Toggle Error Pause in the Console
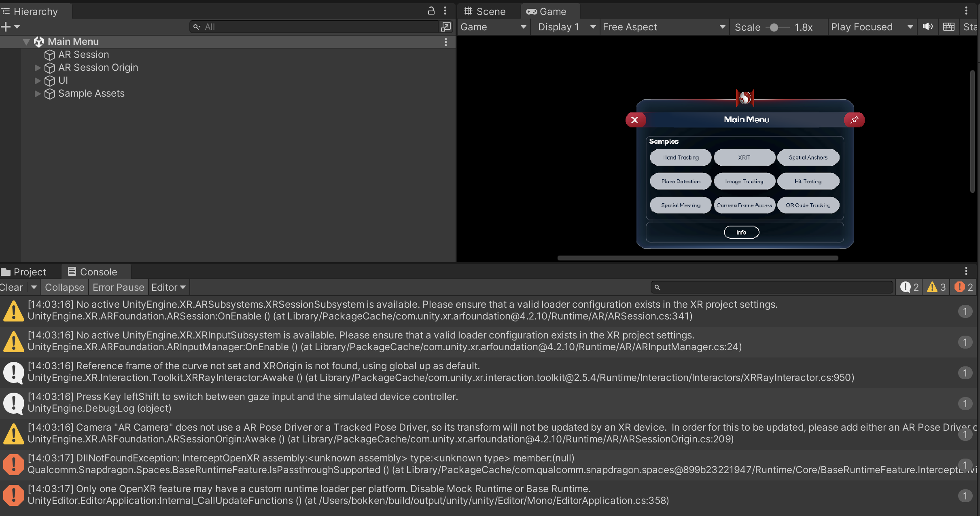This screenshot has width=980, height=516. coord(118,287)
